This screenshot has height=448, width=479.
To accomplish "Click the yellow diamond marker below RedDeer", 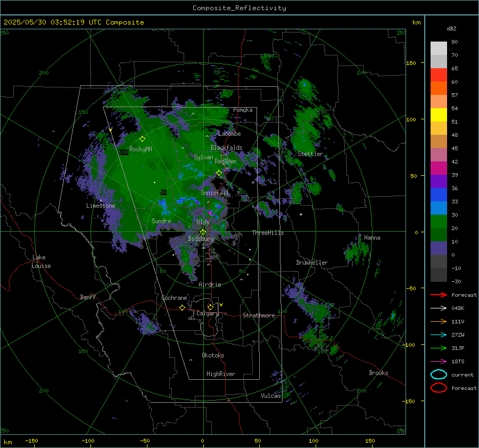I will click(219, 173).
